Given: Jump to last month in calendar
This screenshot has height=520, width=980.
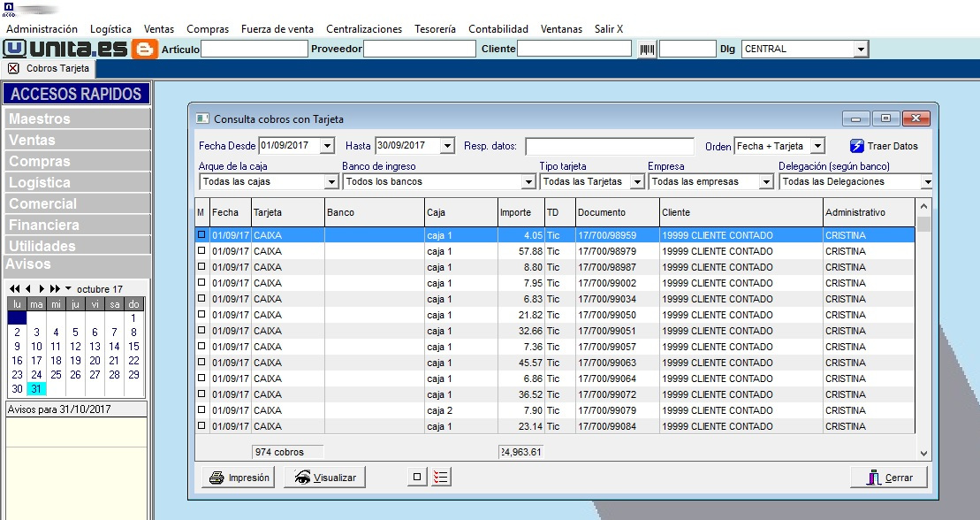Looking at the screenshot, I should [x=55, y=288].
